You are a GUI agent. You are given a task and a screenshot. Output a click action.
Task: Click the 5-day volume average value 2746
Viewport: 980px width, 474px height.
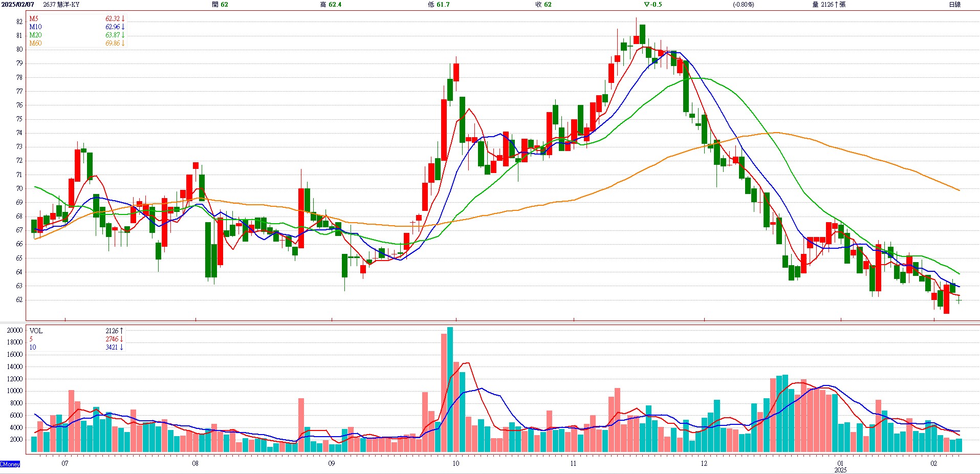112,339
